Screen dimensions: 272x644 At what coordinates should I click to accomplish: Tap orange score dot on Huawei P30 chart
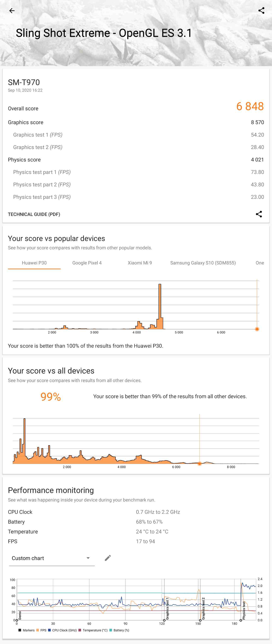(x=257, y=329)
